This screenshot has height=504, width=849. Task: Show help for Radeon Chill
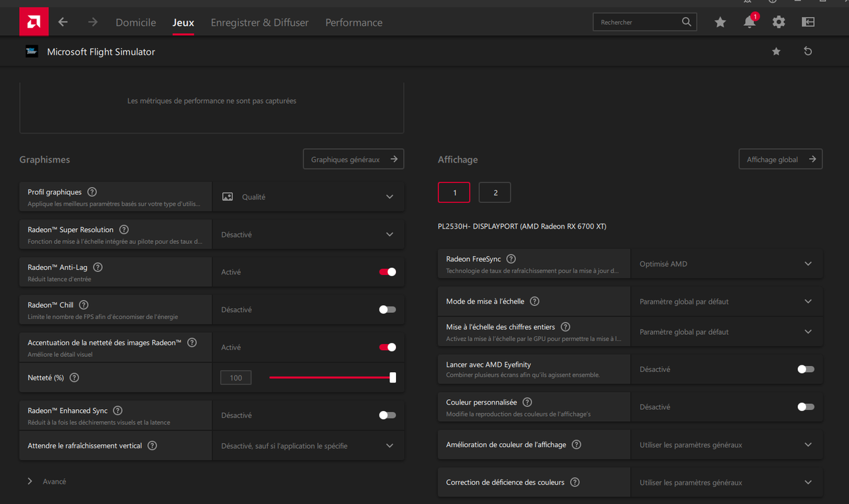point(84,305)
